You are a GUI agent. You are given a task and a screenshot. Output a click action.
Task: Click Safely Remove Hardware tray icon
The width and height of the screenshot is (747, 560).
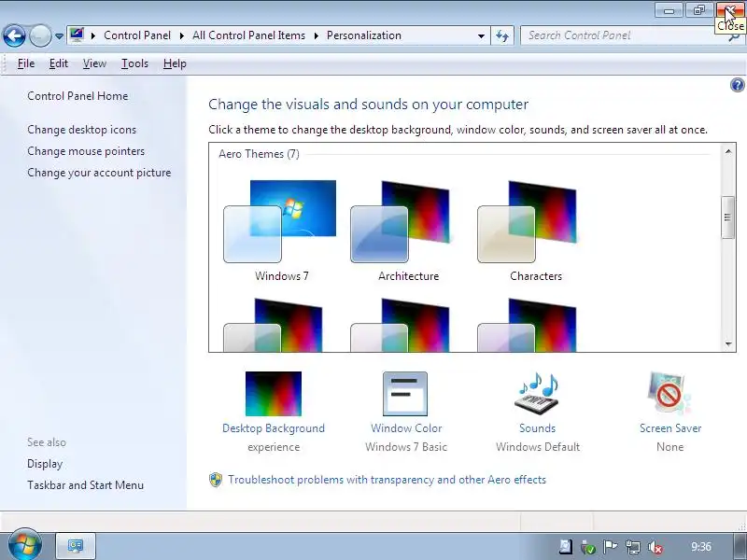pyautogui.click(x=588, y=547)
